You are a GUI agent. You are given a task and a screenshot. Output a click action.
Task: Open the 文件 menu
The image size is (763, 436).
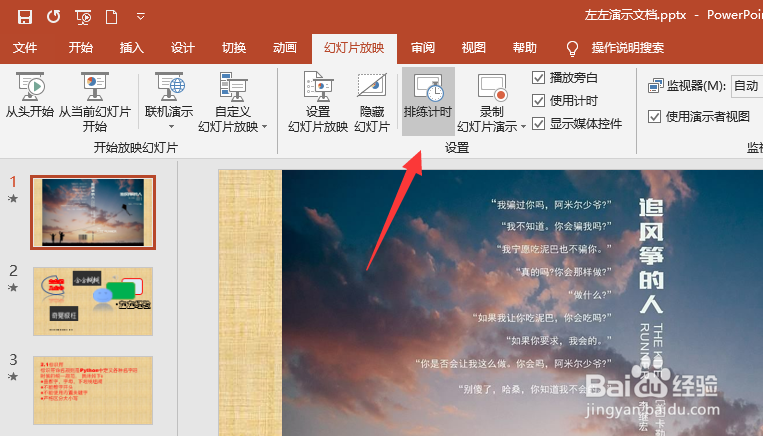(x=25, y=48)
